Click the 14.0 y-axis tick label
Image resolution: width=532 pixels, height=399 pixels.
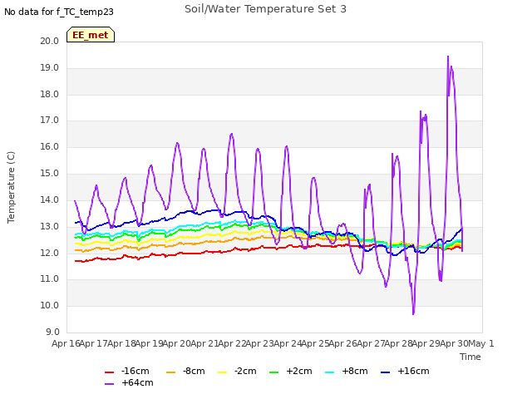tap(50, 199)
